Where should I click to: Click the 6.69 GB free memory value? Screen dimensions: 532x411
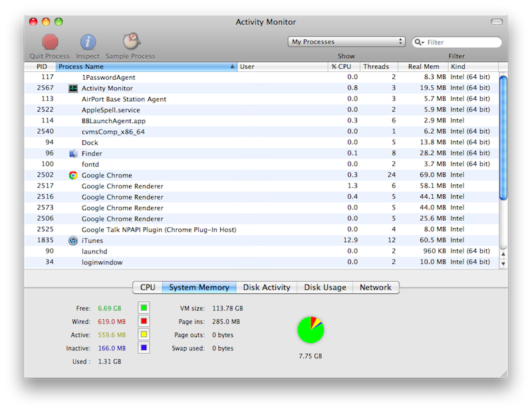coord(110,308)
